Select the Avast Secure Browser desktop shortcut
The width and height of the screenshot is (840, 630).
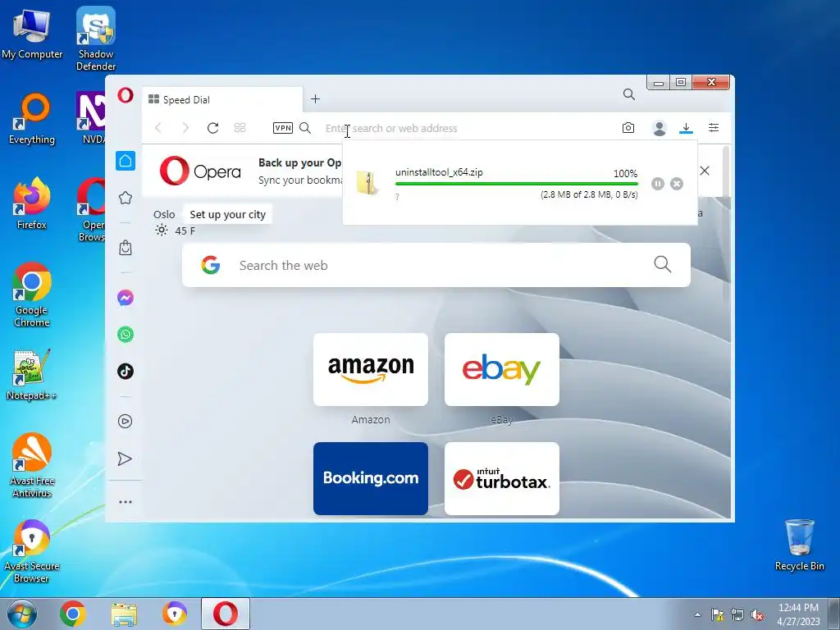click(x=32, y=551)
